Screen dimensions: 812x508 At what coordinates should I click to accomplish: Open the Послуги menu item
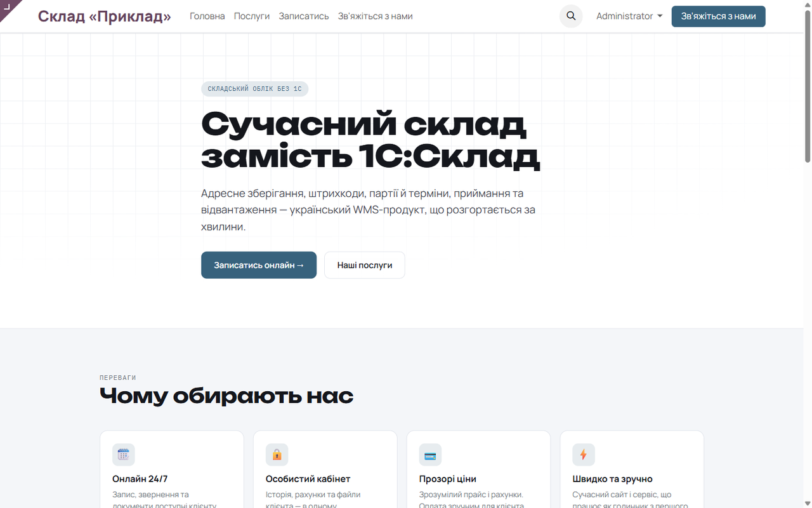[x=252, y=17]
